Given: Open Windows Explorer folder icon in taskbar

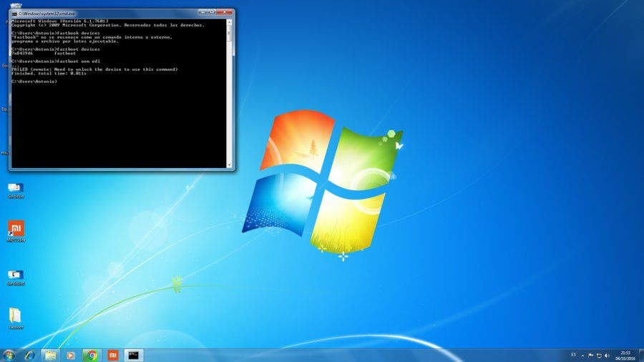Looking at the screenshot, I should 51,356.
